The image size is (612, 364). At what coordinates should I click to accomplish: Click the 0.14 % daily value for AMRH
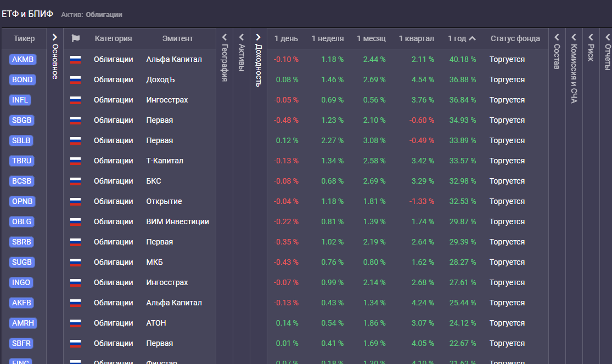287,323
